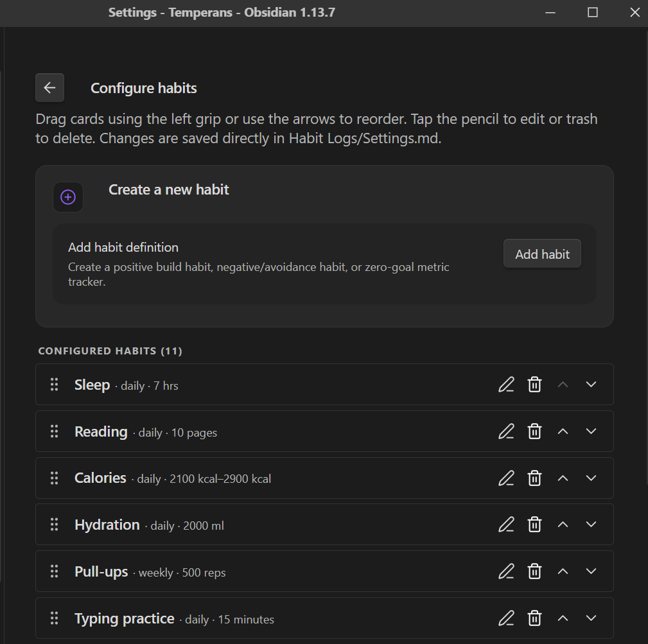Remove the Calories habit
Screen dimensions: 648x644
tap(534, 478)
